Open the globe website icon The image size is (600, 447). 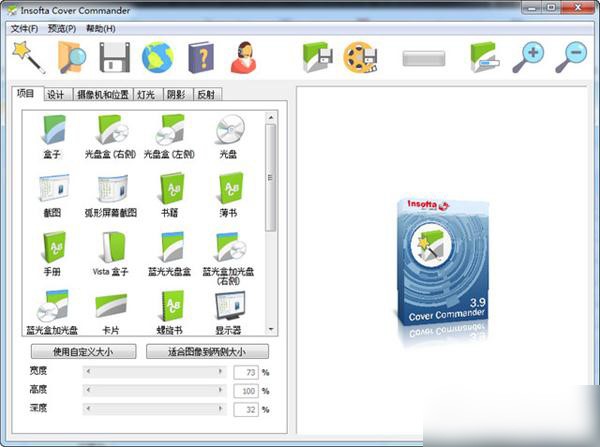click(x=157, y=58)
